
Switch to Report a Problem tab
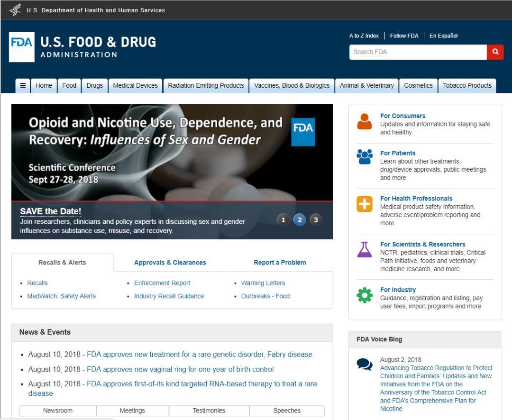tap(280, 263)
